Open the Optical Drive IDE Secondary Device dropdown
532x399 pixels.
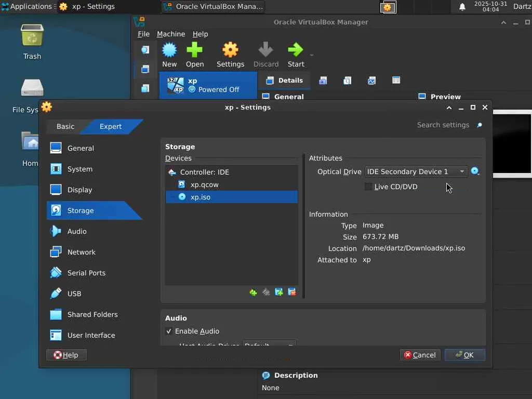(416, 171)
